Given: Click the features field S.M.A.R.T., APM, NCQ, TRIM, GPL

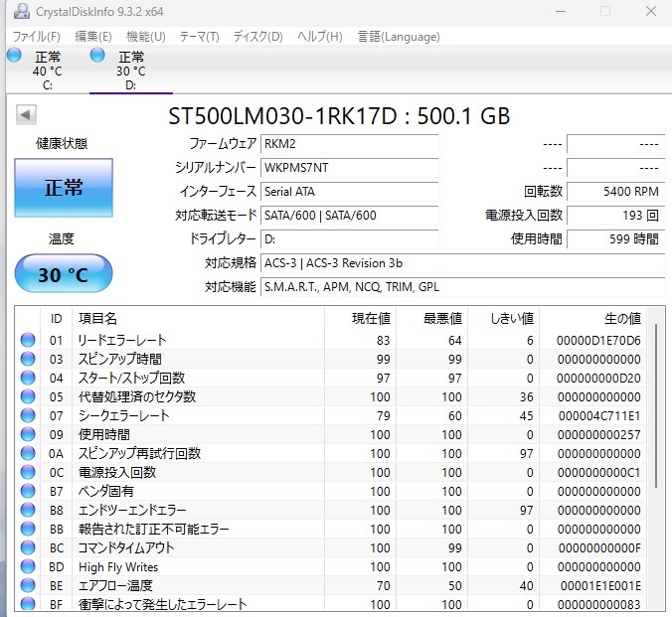Looking at the screenshot, I should 463,287.
